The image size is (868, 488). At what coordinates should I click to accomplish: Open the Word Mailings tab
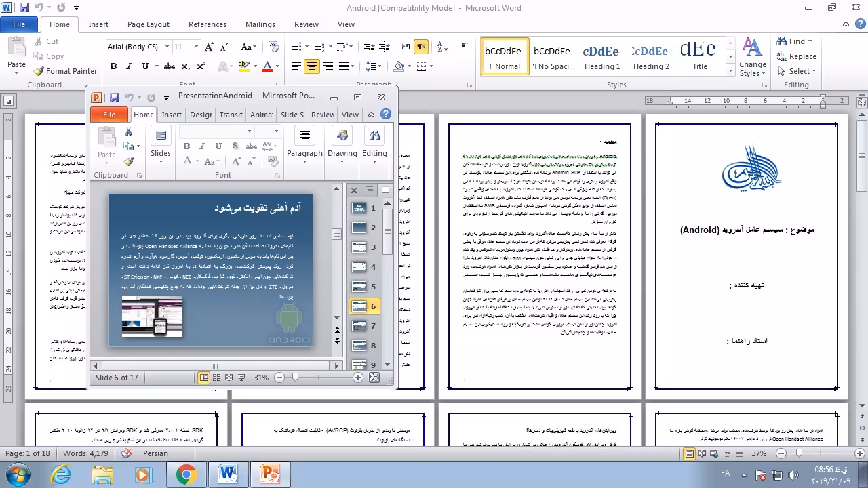point(260,24)
